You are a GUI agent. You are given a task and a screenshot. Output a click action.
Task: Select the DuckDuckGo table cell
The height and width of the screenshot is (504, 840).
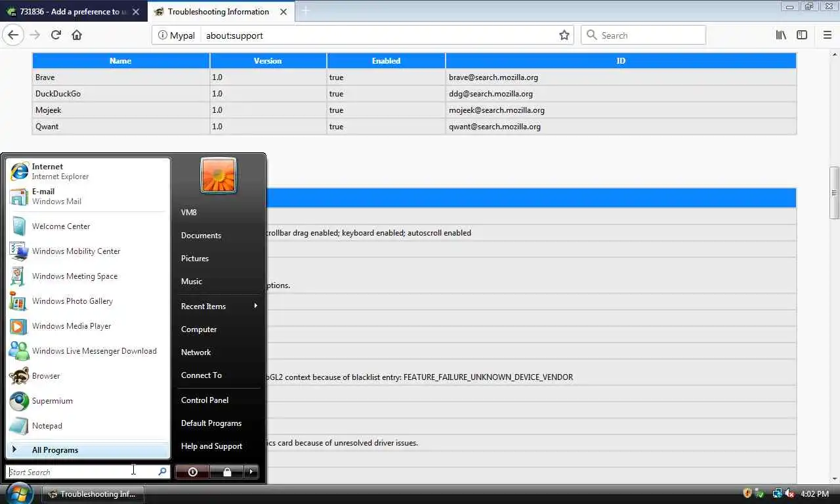[121, 94]
